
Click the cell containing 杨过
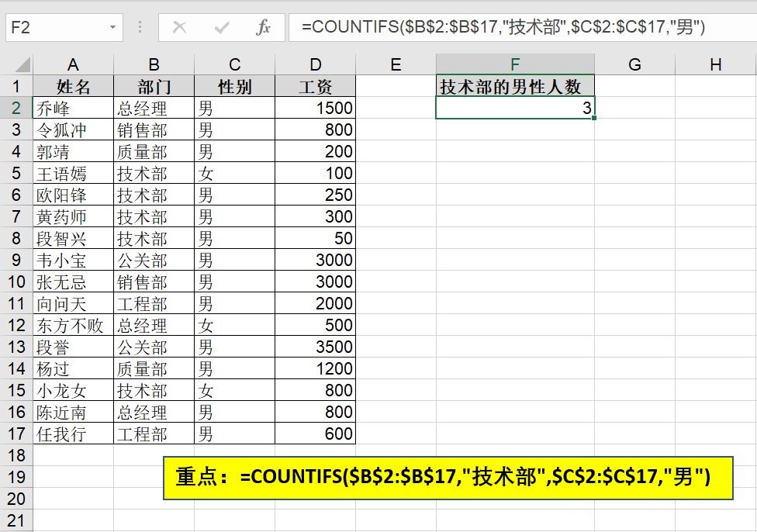pyautogui.click(x=73, y=368)
